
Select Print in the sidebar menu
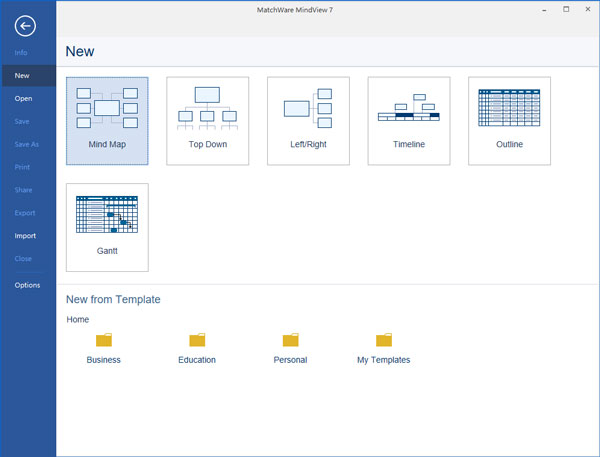22,167
